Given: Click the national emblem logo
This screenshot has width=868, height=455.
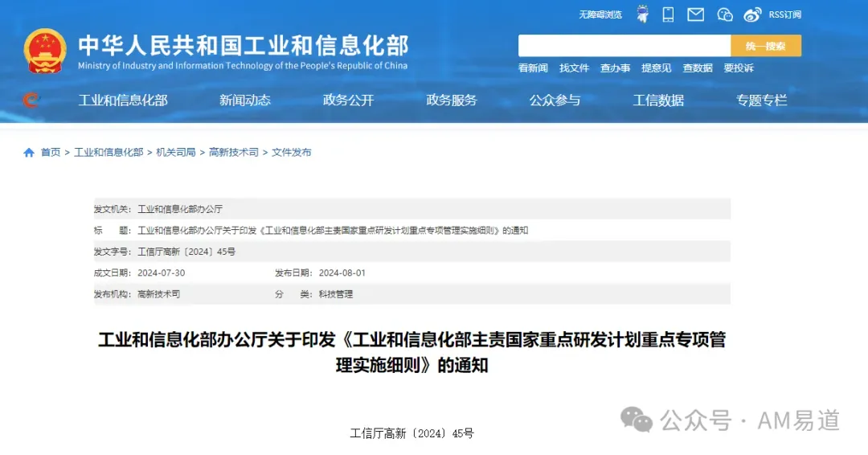Looking at the screenshot, I should (x=45, y=51).
